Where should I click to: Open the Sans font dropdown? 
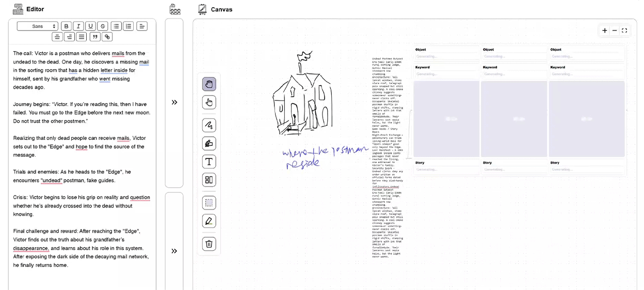pos(38,26)
